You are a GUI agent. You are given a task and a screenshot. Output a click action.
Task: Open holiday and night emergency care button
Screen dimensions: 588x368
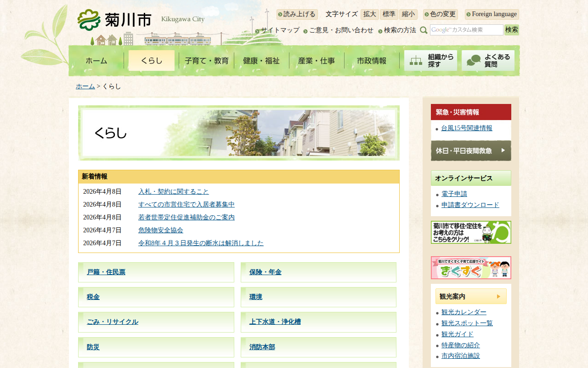click(471, 150)
